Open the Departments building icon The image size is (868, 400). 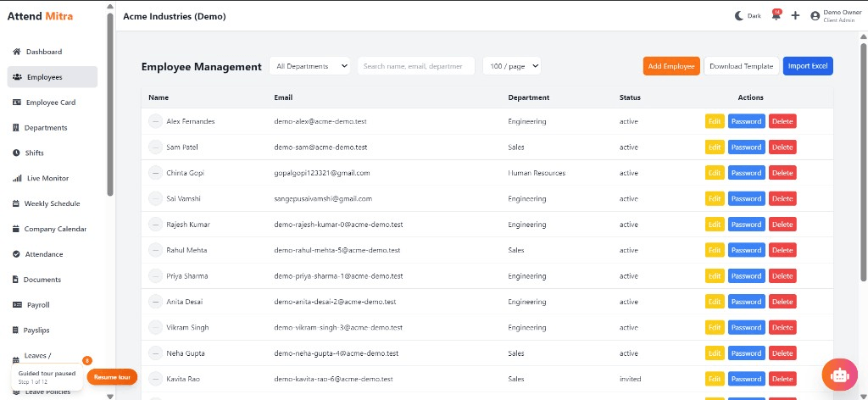16,128
